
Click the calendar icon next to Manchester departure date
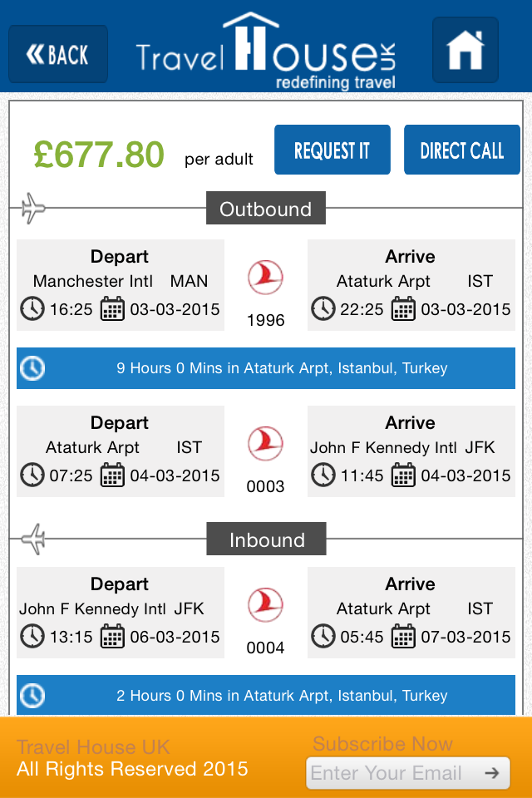point(112,310)
